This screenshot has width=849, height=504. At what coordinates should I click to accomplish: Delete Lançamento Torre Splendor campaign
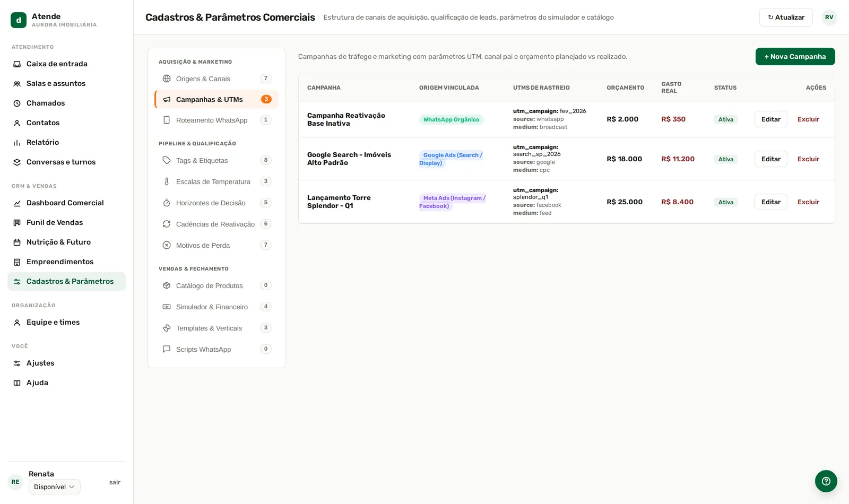808,202
